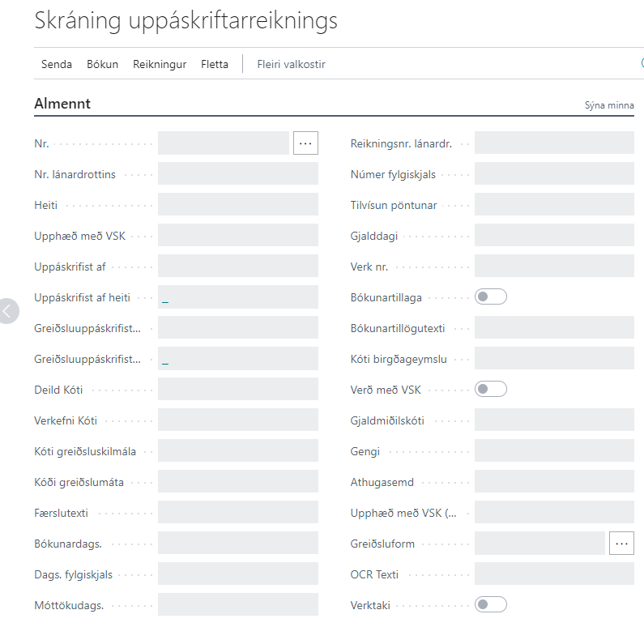Click the Nr. lánardrottins field
Viewport: 644px width, 644px height.
click(x=238, y=174)
